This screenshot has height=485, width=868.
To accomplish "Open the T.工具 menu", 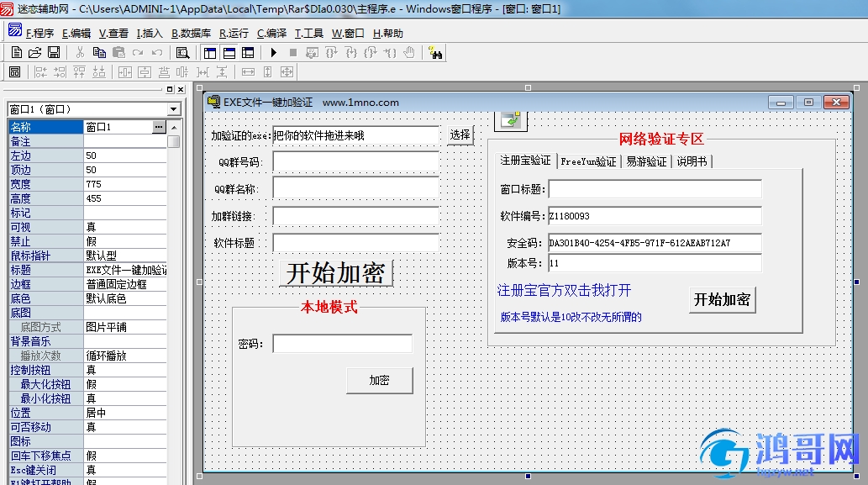I will [x=309, y=34].
